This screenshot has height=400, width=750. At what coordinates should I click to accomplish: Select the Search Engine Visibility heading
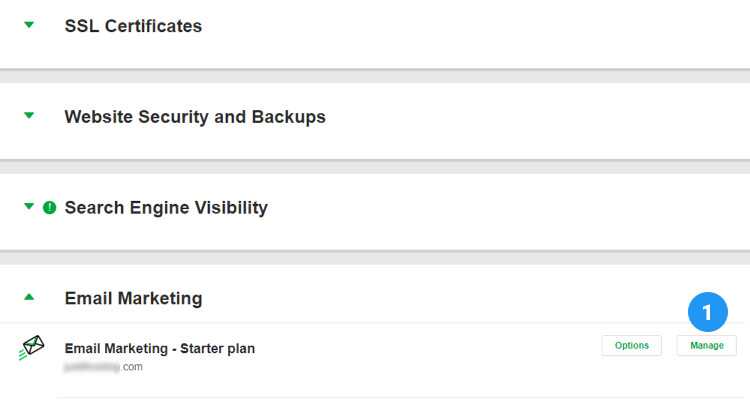(166, 208)
